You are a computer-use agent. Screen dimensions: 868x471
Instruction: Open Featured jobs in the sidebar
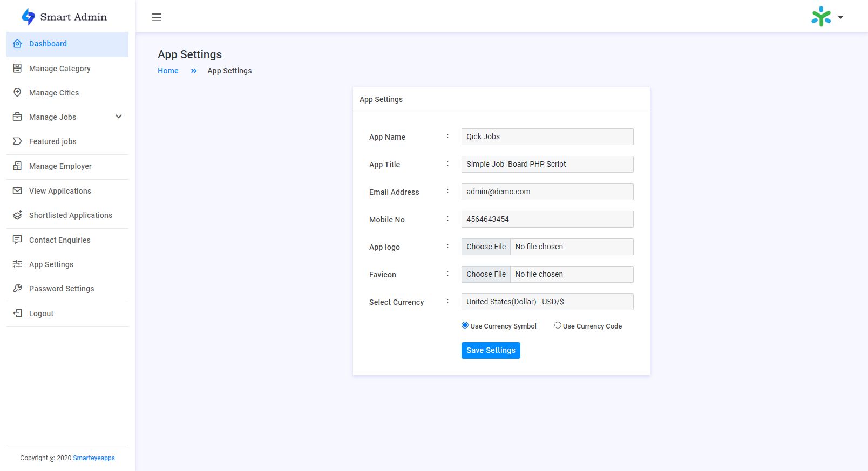(x=53, y=141)
